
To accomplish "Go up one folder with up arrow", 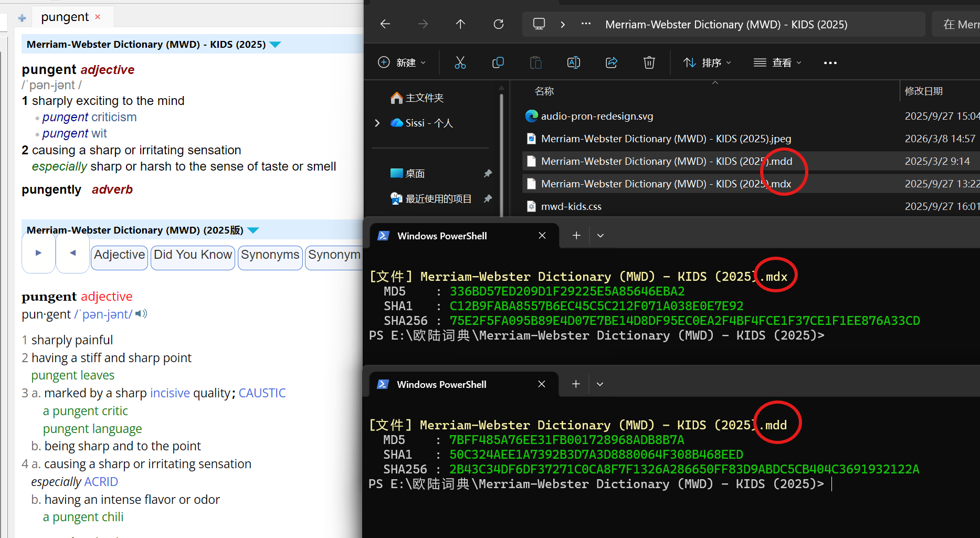I will coord(460,24).
